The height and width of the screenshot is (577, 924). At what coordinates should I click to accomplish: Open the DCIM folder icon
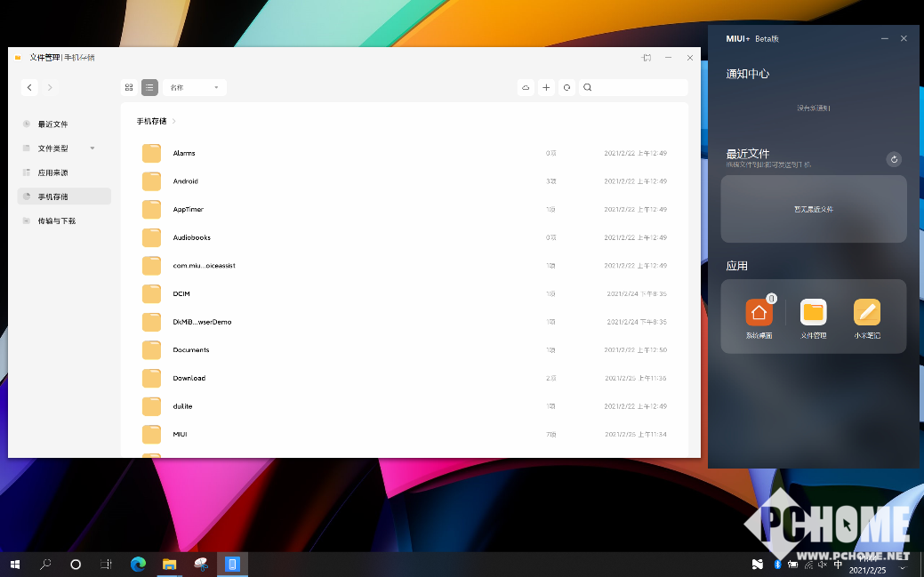coord(151,293)
